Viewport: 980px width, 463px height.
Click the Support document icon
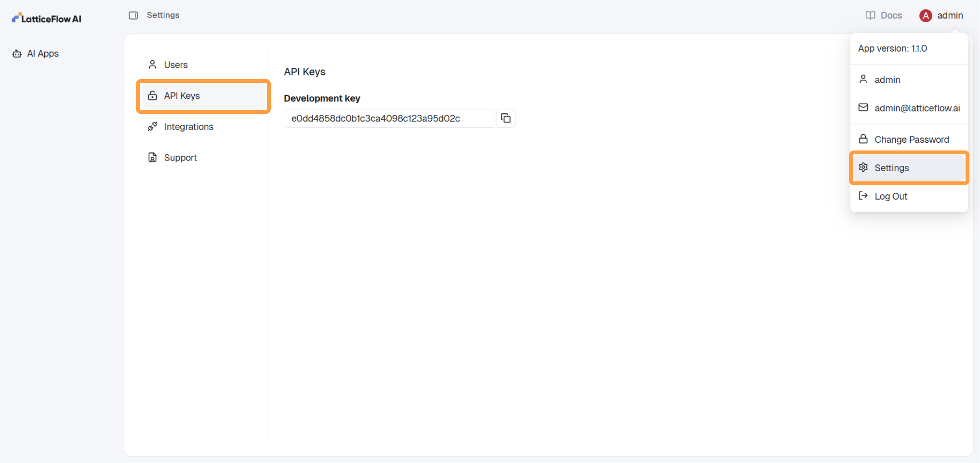point(152,157)
